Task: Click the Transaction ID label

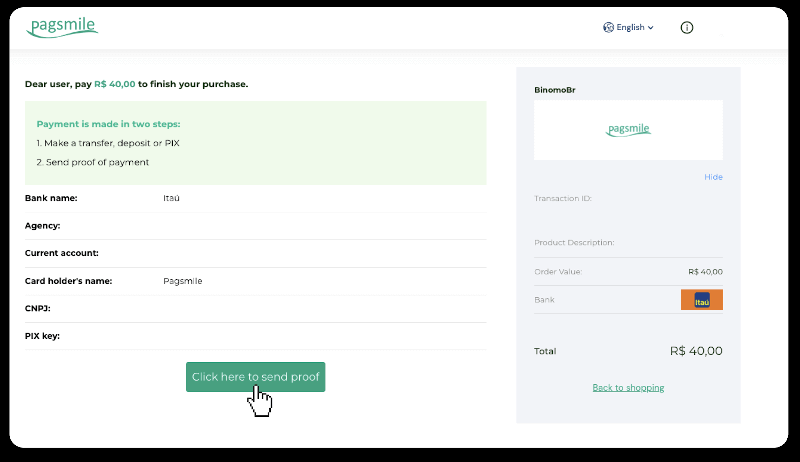Action: tap(563, 199)
